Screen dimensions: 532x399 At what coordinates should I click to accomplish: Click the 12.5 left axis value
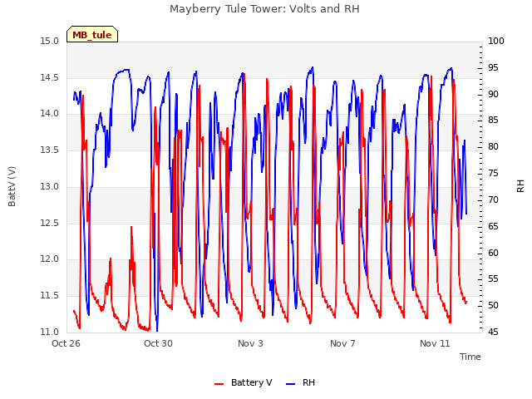[x=50, y=223]
